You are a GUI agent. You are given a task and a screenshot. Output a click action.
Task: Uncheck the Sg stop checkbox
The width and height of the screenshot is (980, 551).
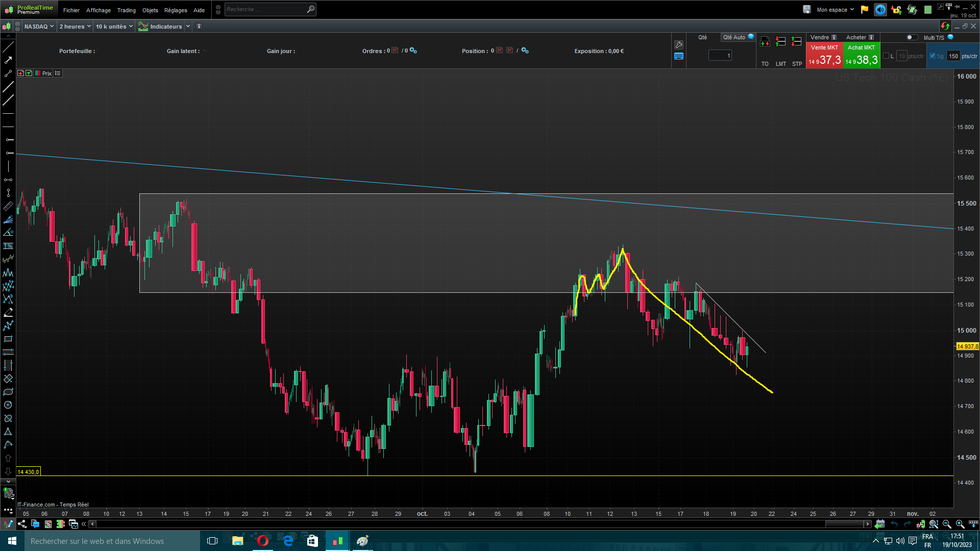(933, 56)
